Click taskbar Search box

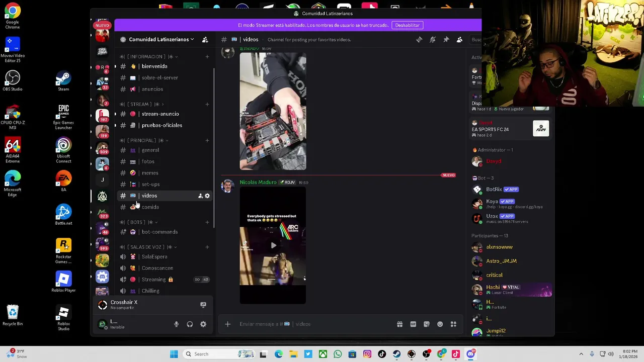(x=219, y=354)
